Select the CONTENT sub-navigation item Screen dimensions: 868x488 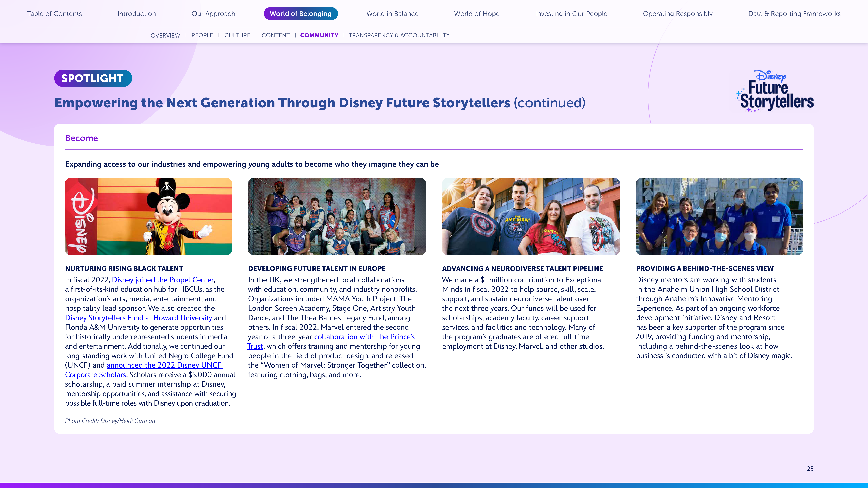(276, 35)
